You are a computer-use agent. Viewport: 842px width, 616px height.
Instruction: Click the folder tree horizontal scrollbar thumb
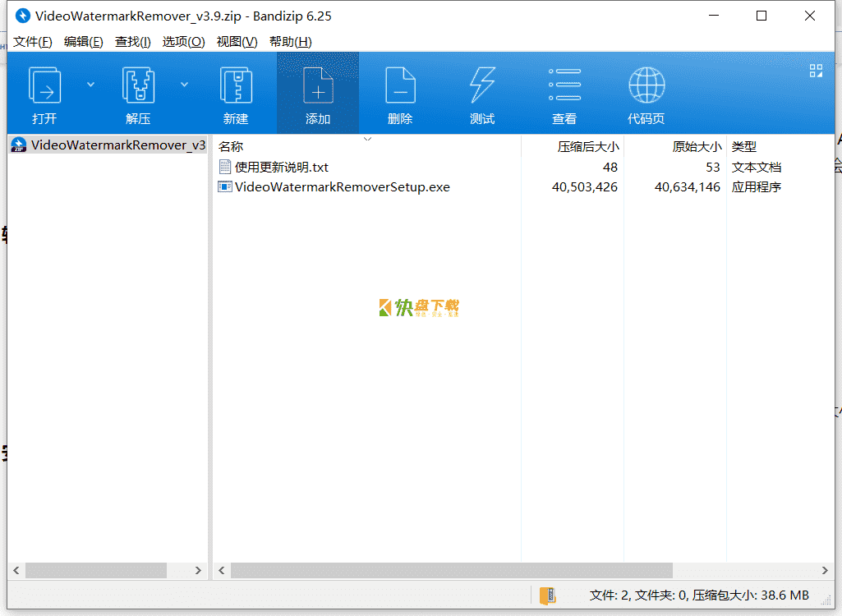click(96, 570)
